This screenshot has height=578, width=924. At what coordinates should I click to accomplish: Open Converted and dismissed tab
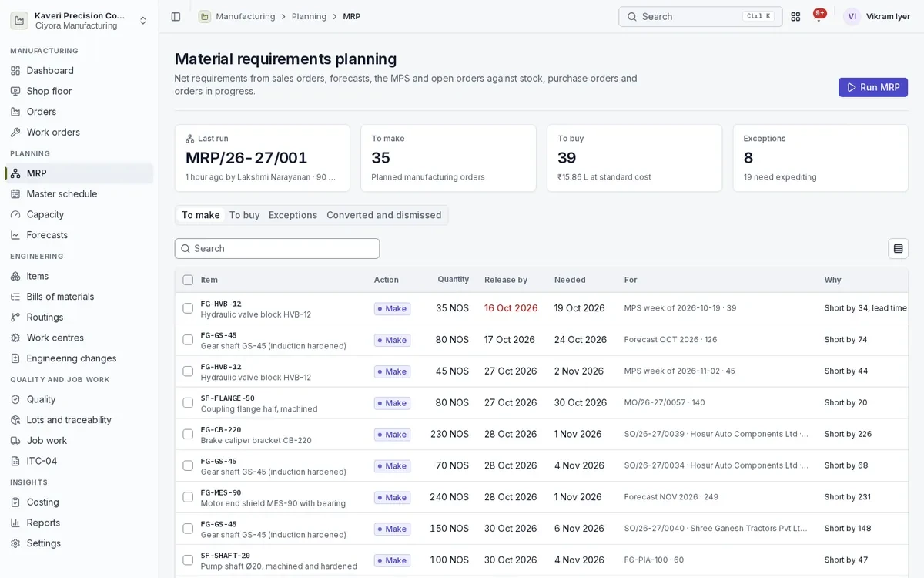[383, 215]
